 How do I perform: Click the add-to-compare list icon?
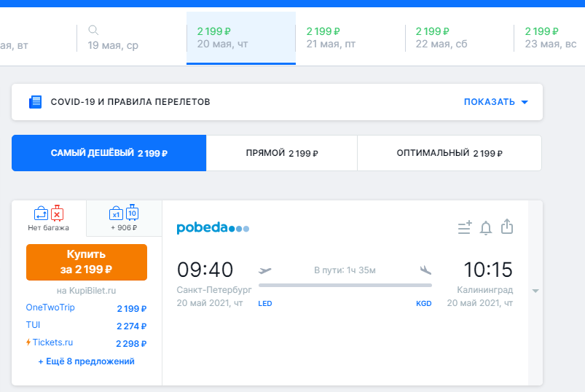(465, 227)
